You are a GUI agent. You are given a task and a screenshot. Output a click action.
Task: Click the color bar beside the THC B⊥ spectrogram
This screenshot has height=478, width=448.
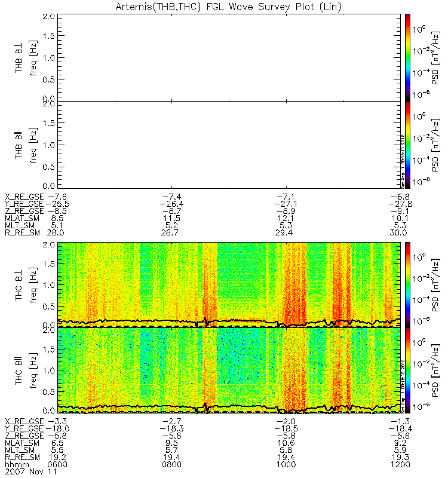[x=407, y=285]
